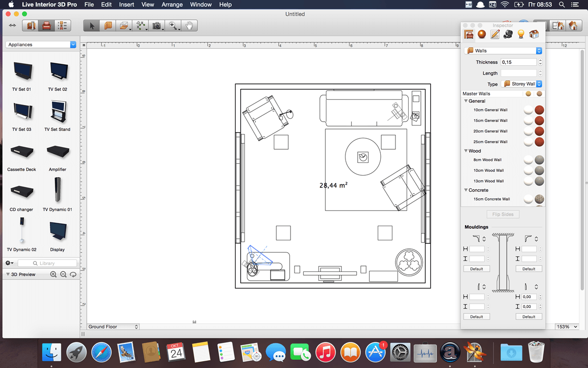The image size is (588, 368).
Task: Click Default under top-right moulding
Action: point(529,269)
